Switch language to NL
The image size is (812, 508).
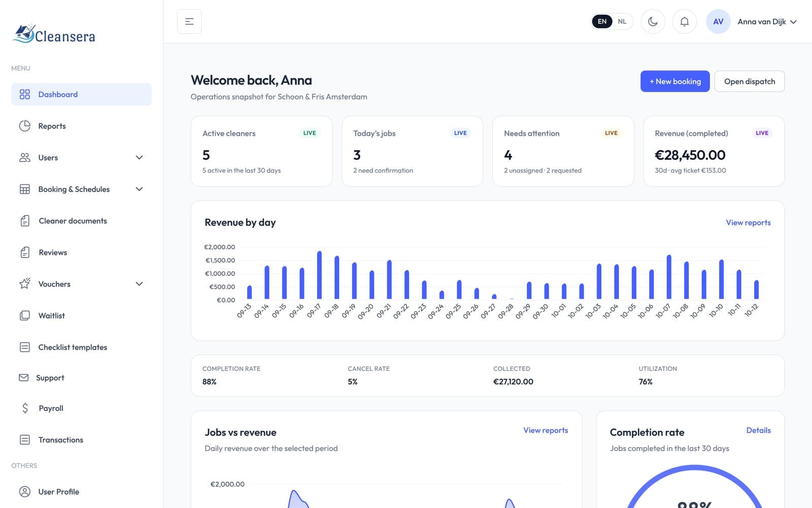pos(622,21)
